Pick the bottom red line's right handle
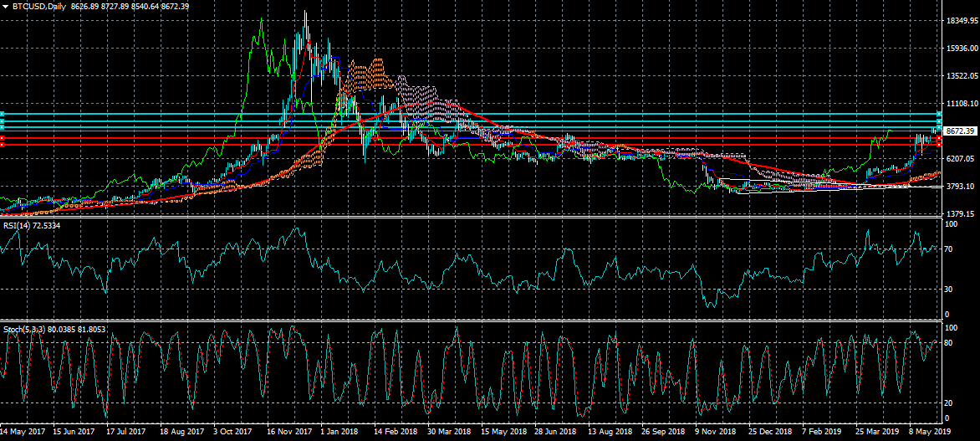980x441 pixels. click(x=939, y=145)
